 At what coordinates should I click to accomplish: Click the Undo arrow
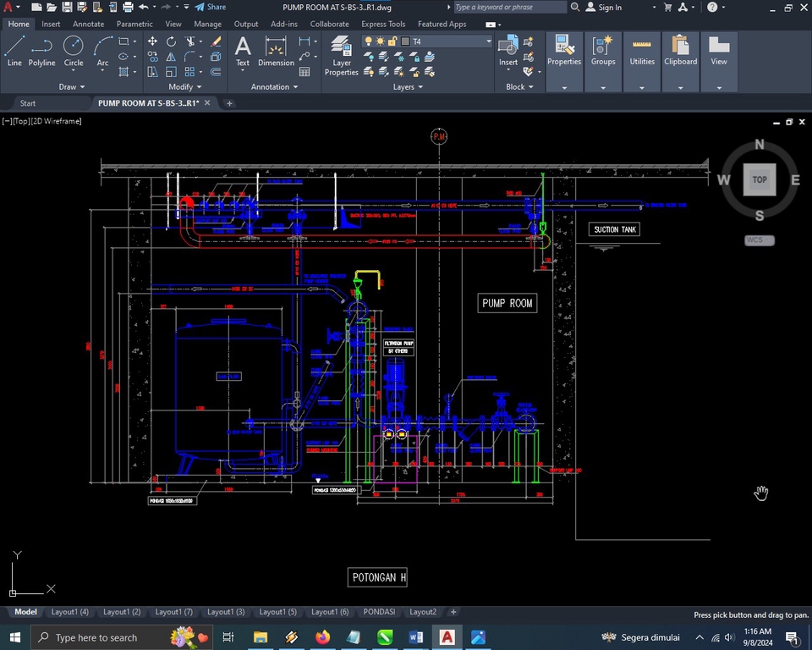click(x=144, y=8)
